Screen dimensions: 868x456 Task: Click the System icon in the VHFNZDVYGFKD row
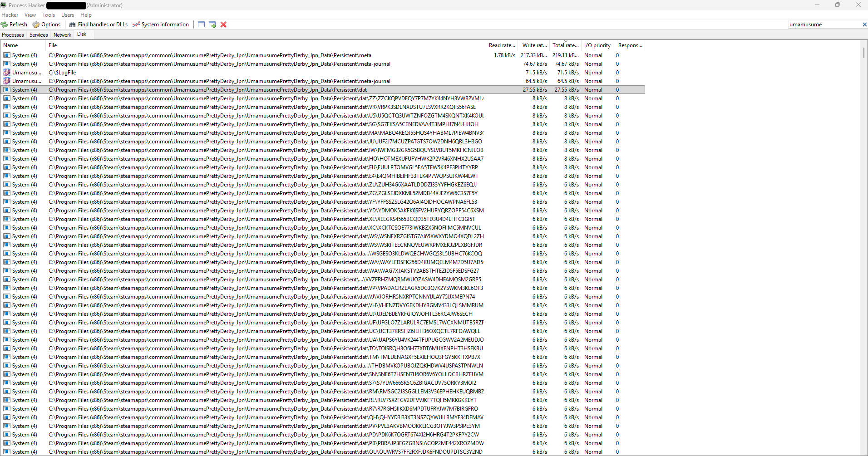click(x=7, y=305)
